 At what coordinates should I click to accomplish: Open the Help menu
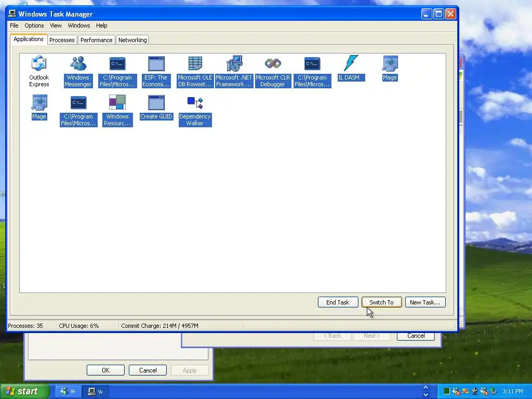click(101, 25)
